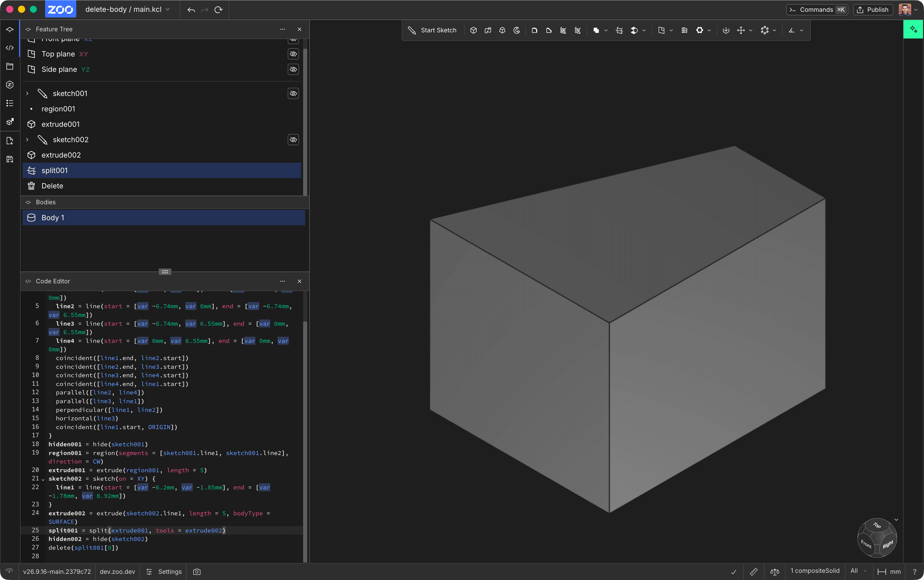Open the code pane from left sidebar
Viewport: 924px width, 580px height.
[10, 47]
